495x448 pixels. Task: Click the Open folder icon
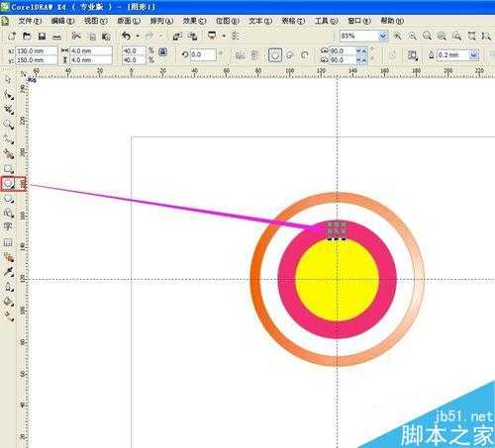(27, 36)
